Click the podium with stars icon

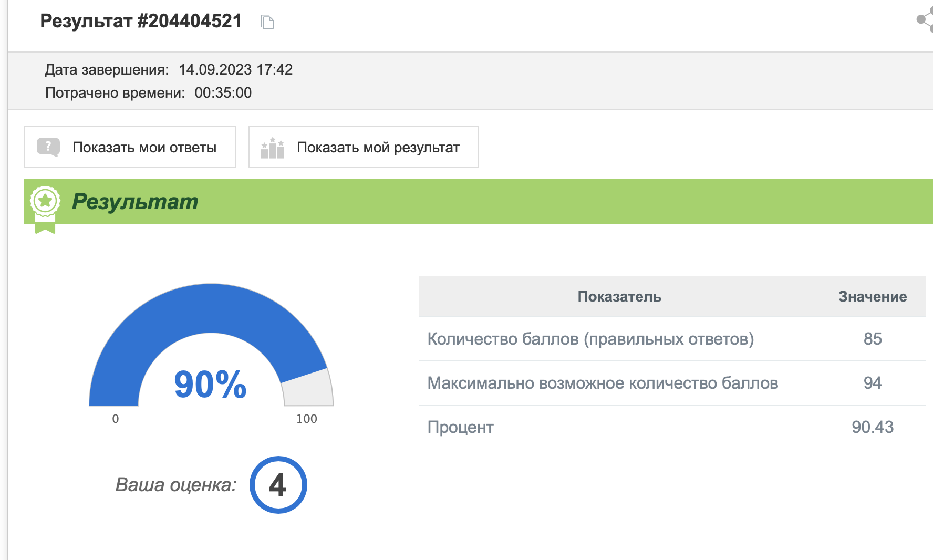(272, 148)
